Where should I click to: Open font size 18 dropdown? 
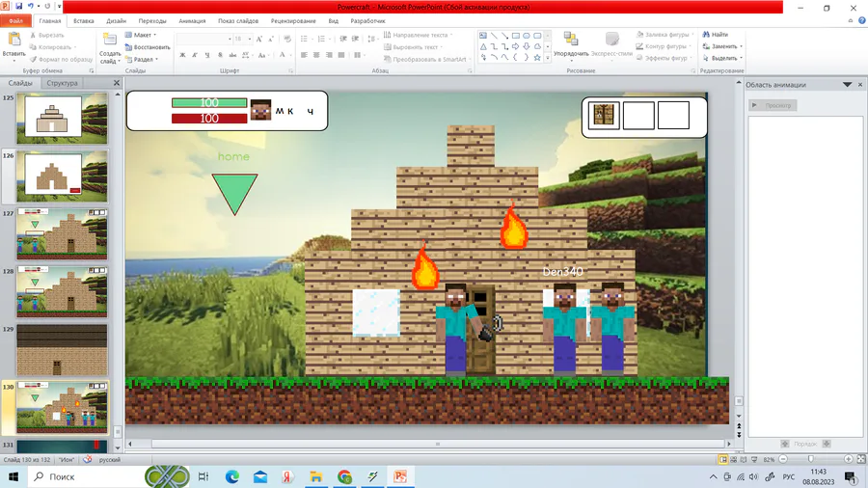[250, 40]
